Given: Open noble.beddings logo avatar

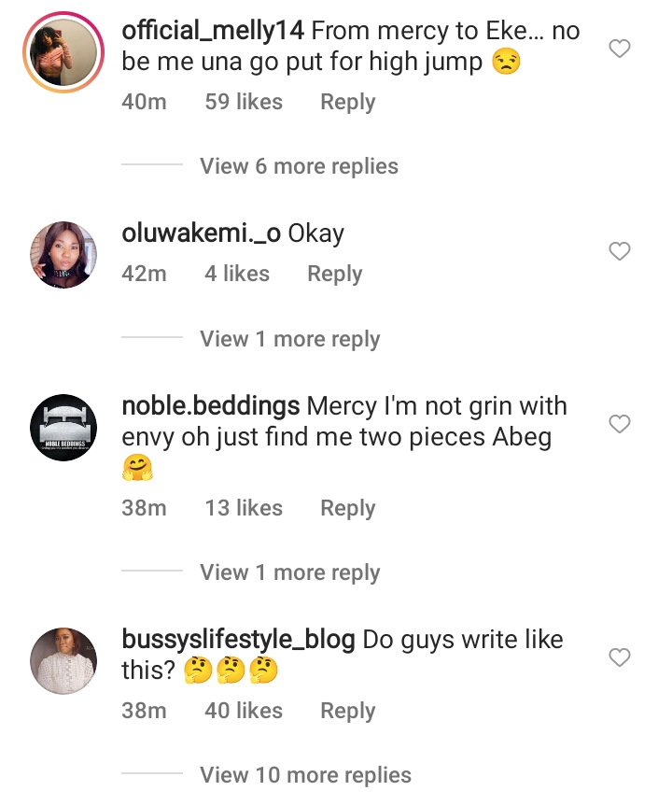Looking at the screenshot, I should 63,428.
